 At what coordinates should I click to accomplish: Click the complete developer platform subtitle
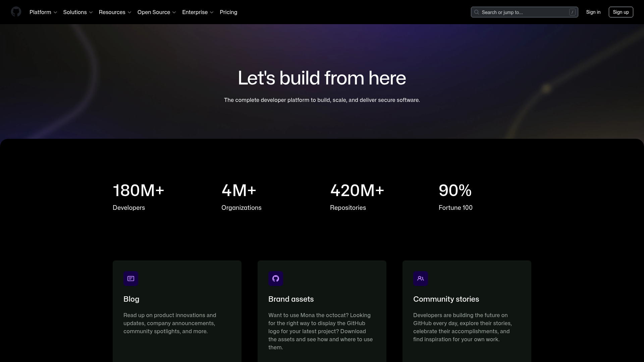coord(322,100)
